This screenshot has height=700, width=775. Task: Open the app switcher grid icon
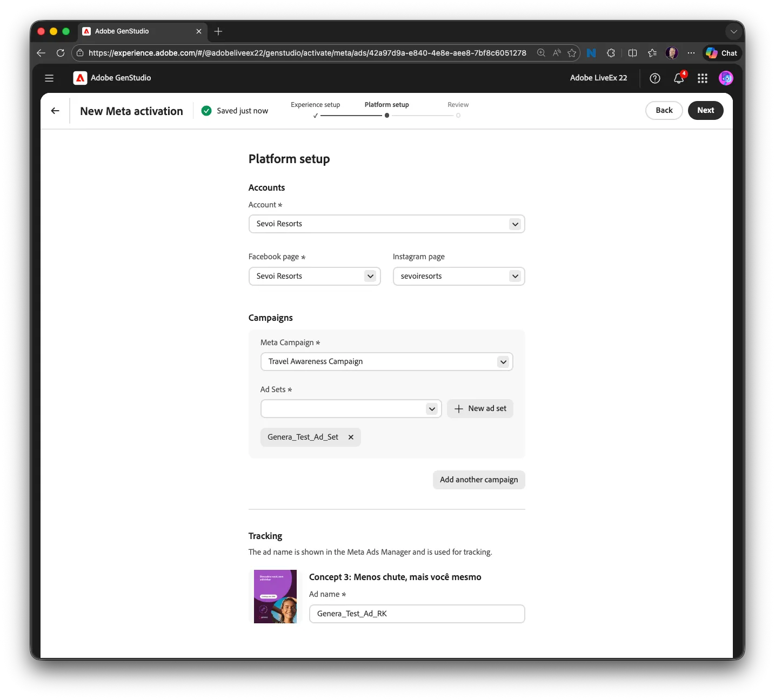coord(703,78)
